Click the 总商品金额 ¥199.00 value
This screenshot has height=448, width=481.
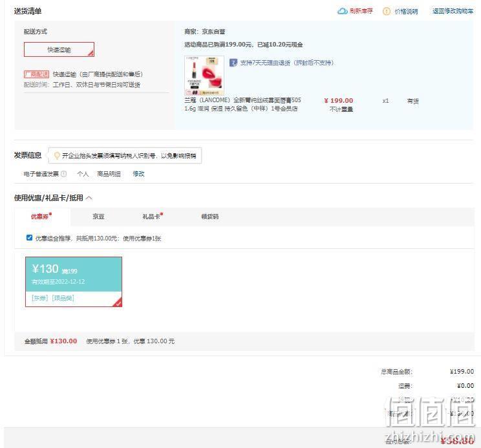[x=462, y=371]
